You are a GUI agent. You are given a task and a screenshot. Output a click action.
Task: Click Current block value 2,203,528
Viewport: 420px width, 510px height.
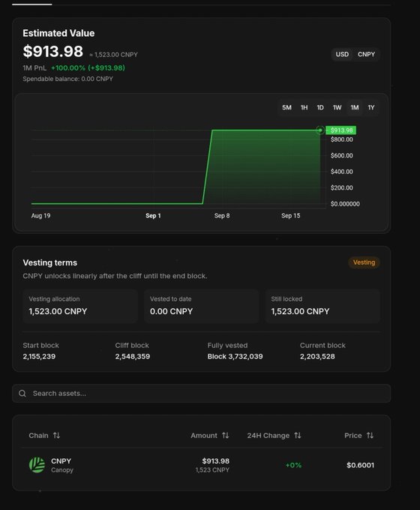[317, 356]
